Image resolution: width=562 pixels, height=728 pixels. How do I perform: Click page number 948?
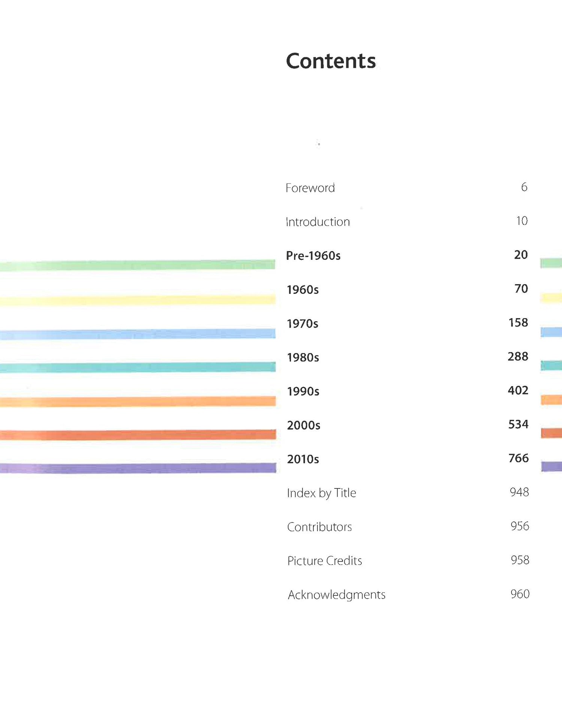(519, 492)
